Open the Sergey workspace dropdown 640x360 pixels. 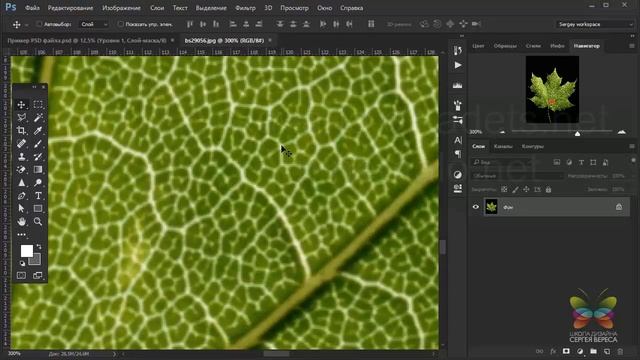pyautogui.click(x=596, y=24)
